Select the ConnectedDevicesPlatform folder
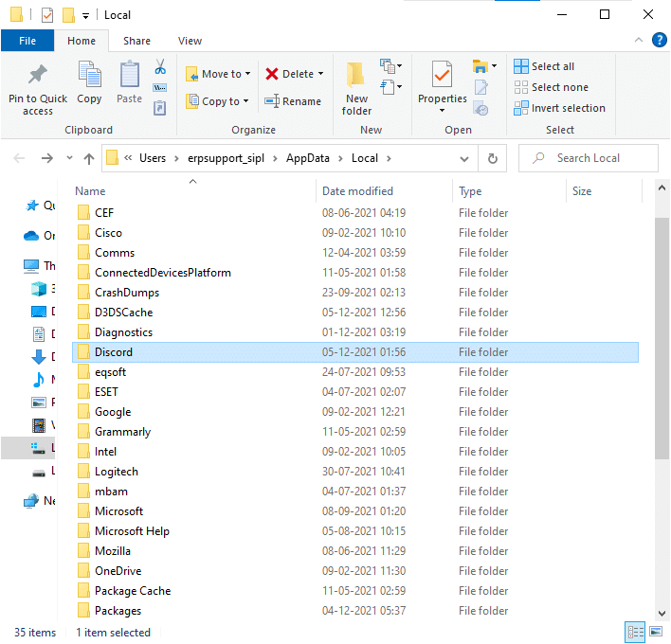Viewport: 671px width, 644px height. pyautogui.click(x=355, y=273)
